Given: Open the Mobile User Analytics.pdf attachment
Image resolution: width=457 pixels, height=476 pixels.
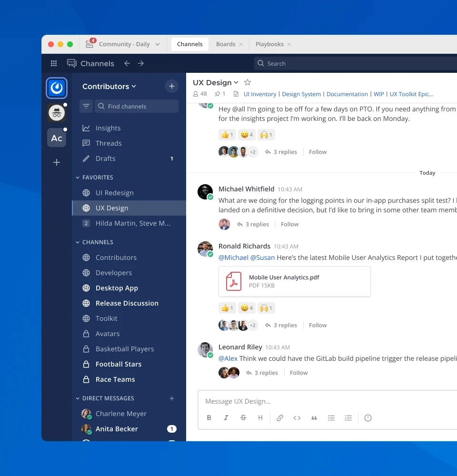Looking at the screenshot, I should 295,281.
